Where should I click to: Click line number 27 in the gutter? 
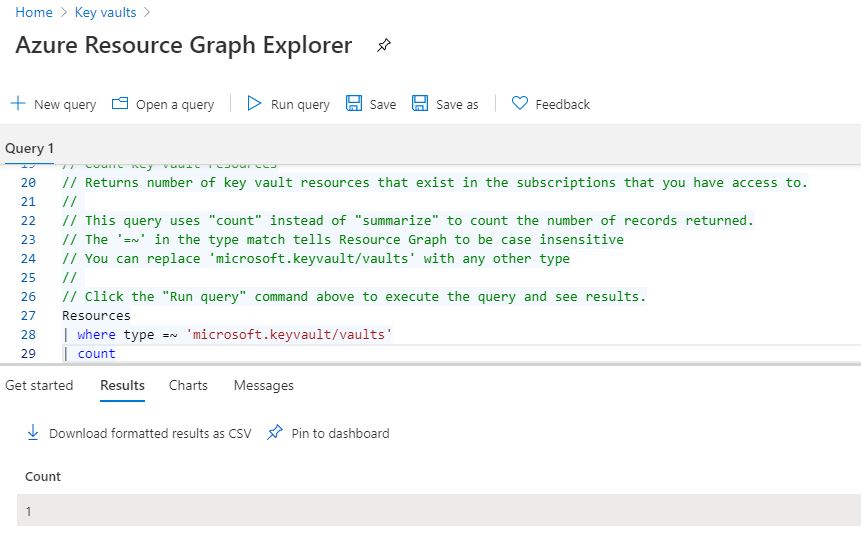point(28,315)
